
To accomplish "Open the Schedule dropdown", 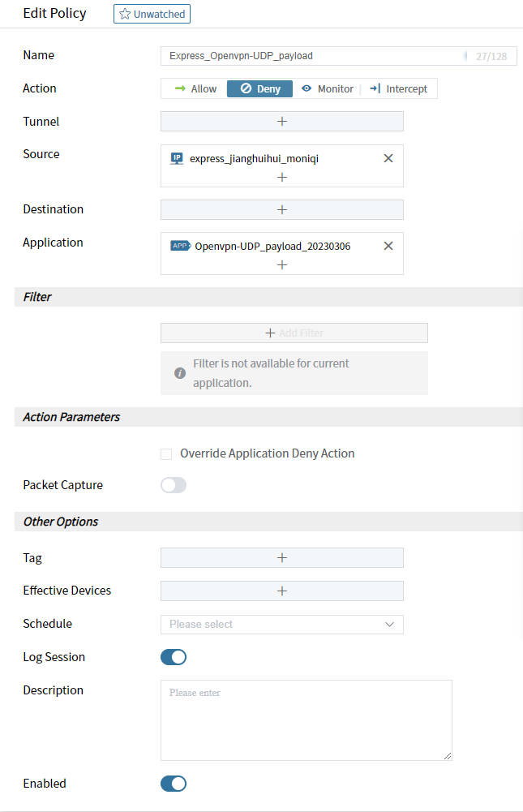I will (282, 624).
